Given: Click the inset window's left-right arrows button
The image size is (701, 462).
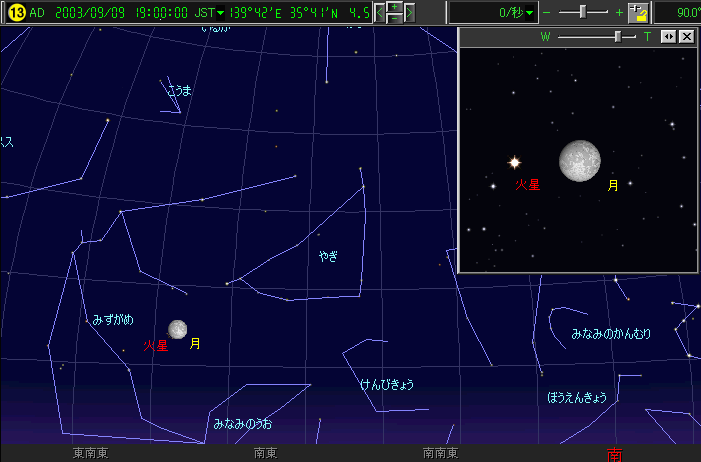Looking at the screenshot, I should coord(670,37).
